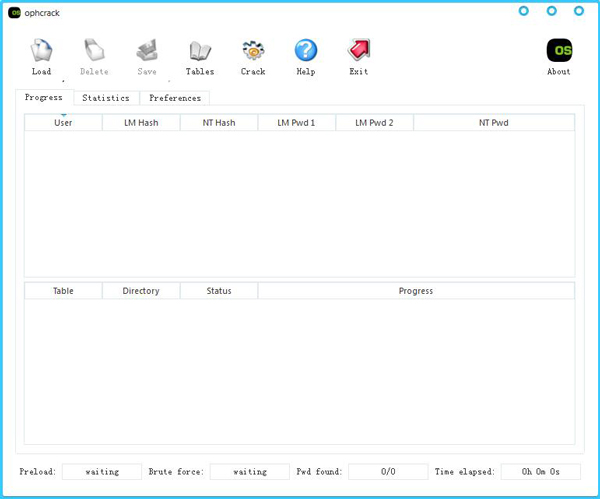Sort by the User column header
This screenshot has width=600, height=499.
coord(63,122)
